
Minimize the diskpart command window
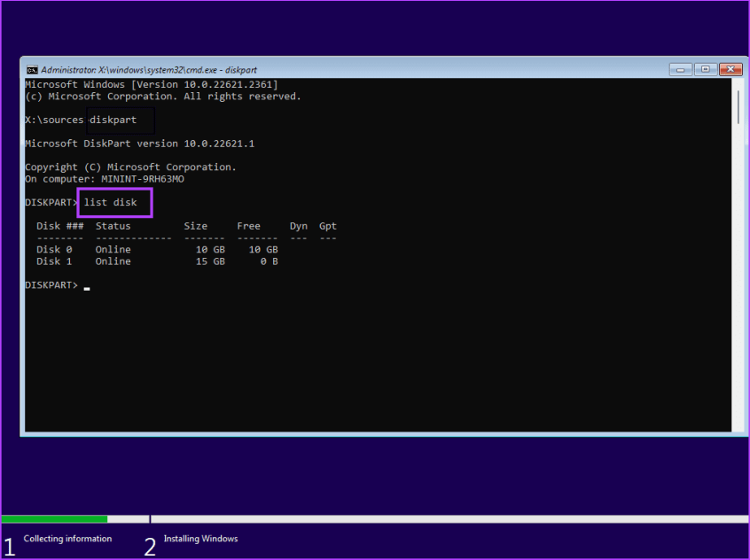(x=680, y=69)
